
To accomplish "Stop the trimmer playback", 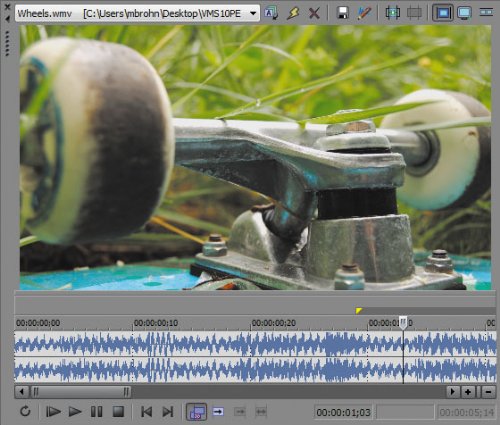I will 118,412.
